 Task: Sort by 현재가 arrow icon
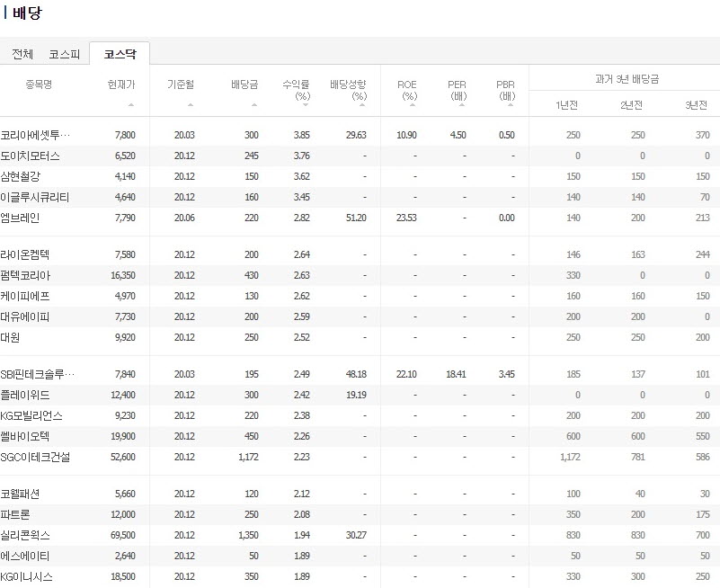click(131, 105)
